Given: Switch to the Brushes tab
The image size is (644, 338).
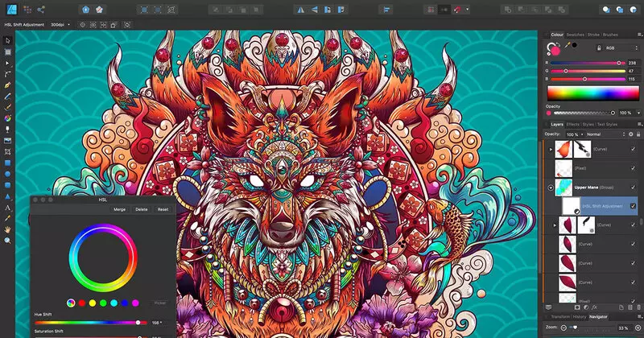Looking at the screenshot, I should click(x=610, y=35).
